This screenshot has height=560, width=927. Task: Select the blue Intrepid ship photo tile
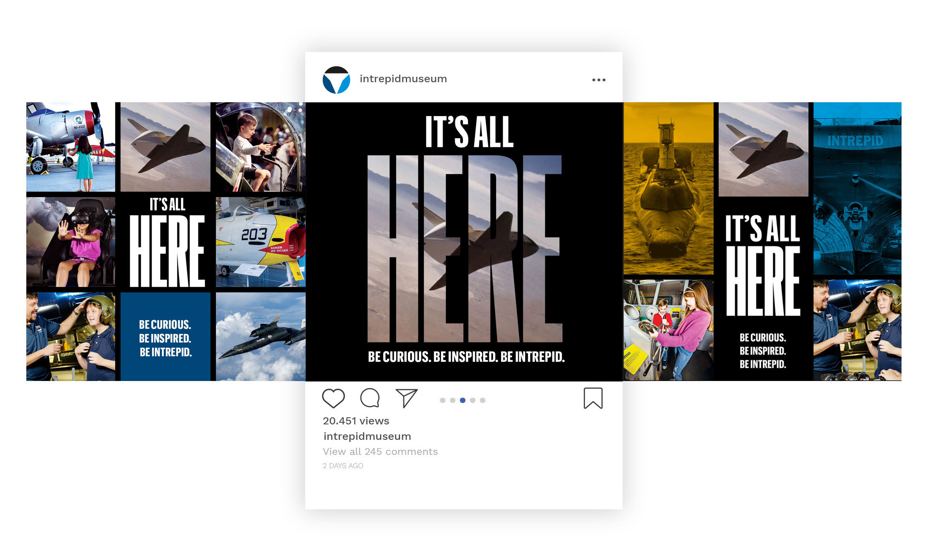[857, 188]
